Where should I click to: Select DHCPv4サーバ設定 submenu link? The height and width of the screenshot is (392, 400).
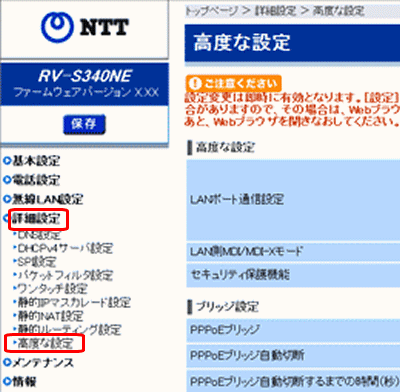65,248
